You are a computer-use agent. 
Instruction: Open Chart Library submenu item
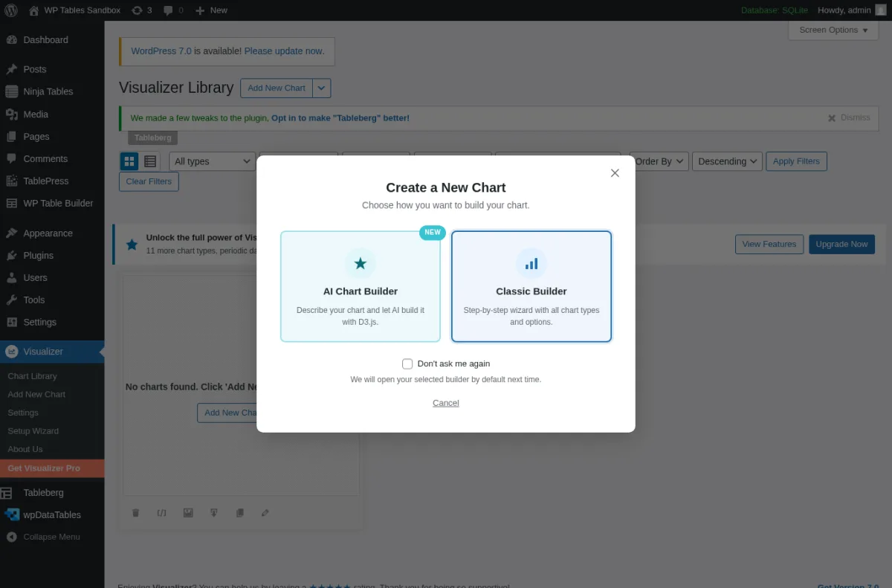point(32,376)
